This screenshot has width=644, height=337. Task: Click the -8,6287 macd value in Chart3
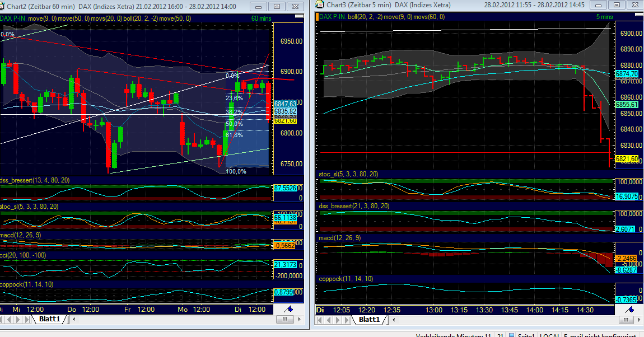(626, 270)
